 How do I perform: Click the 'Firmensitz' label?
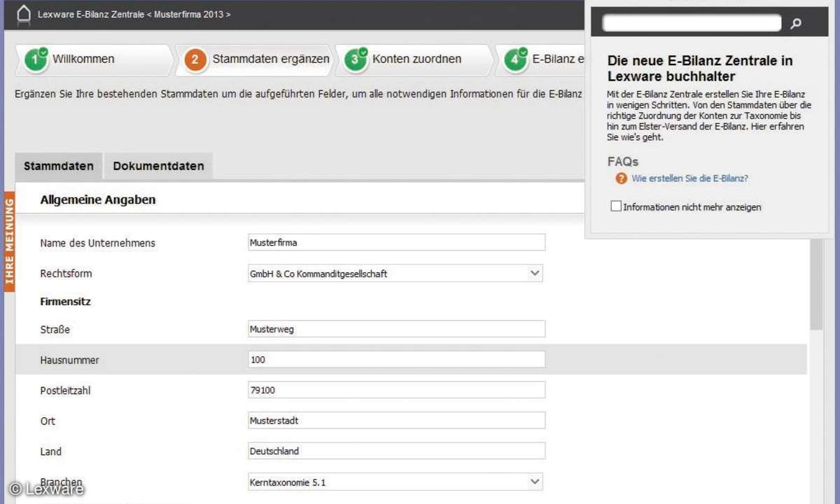click(x=66, y=302)
